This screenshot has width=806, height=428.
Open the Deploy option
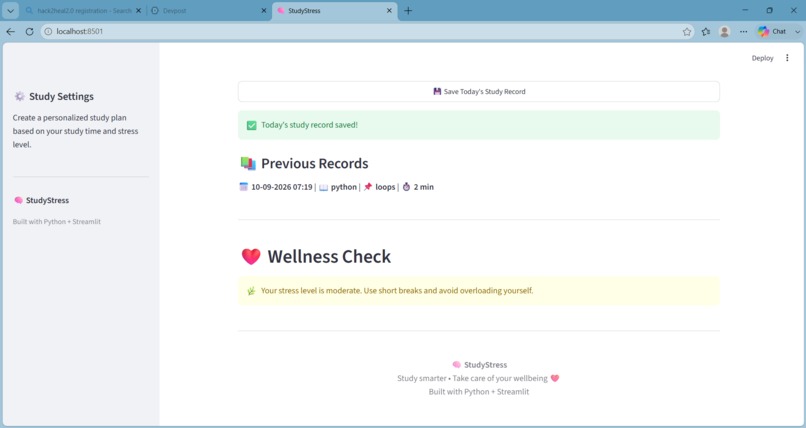[762, 58]
